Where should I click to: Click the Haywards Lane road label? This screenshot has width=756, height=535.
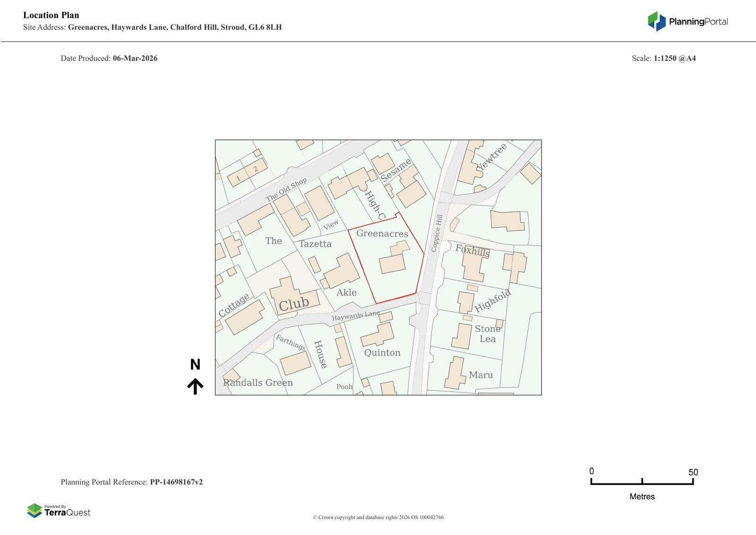pos(355,316)
